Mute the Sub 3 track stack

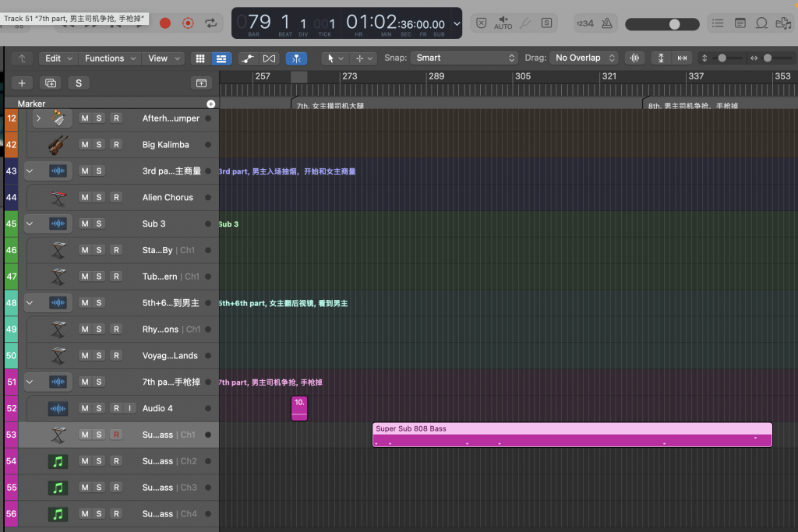pyautogui.click(x=84, y=224)
